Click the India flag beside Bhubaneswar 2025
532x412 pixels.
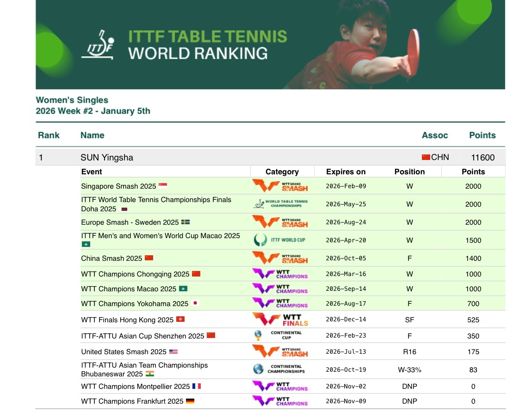coord(149,374)
